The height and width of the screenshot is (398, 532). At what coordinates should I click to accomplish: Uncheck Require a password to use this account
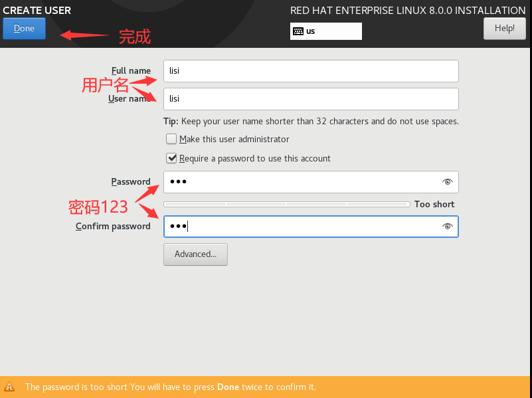tap(171, 158)
